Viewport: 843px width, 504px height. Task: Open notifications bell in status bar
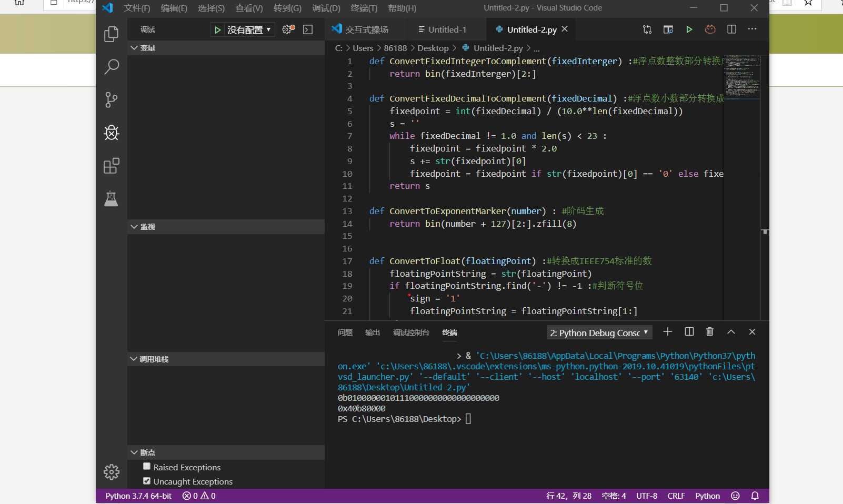755,496
